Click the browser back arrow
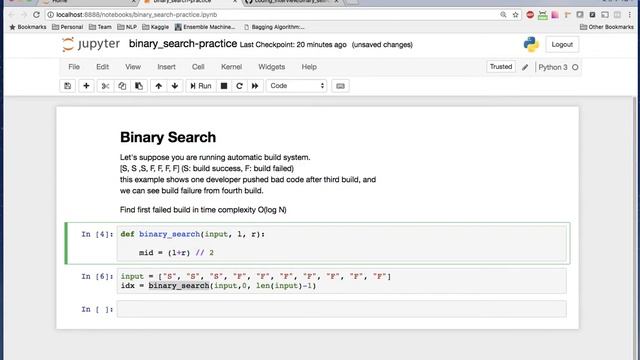 click(11, 15)
